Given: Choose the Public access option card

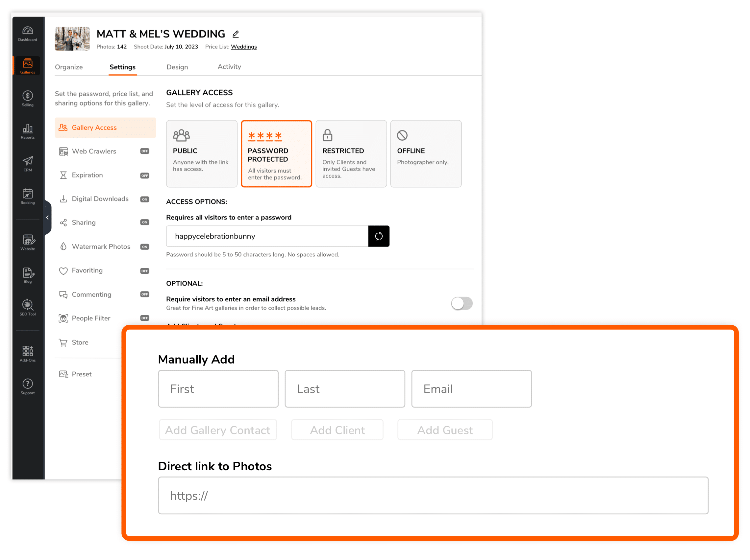Looking at the screenshot, I should pos(201,153).
